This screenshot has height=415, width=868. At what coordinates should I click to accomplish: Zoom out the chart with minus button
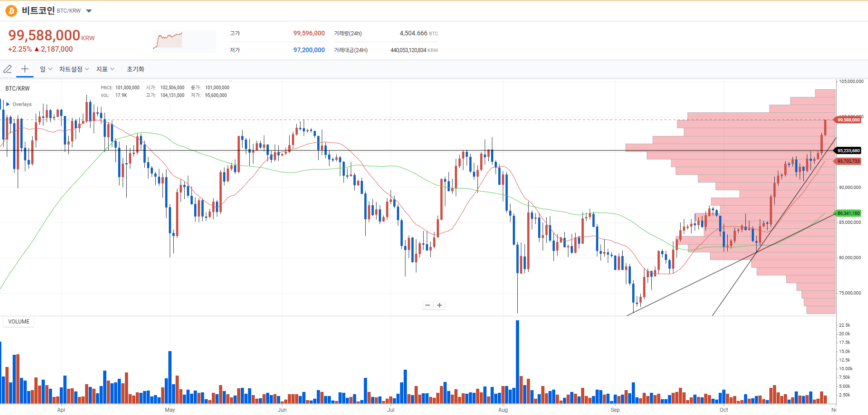tap(427, 305)
